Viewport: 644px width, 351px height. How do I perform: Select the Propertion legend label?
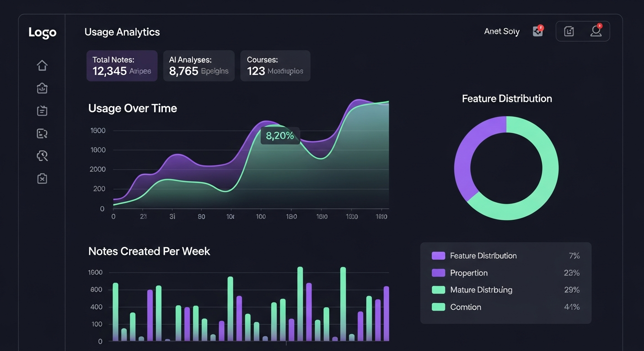tap(469, 273)
